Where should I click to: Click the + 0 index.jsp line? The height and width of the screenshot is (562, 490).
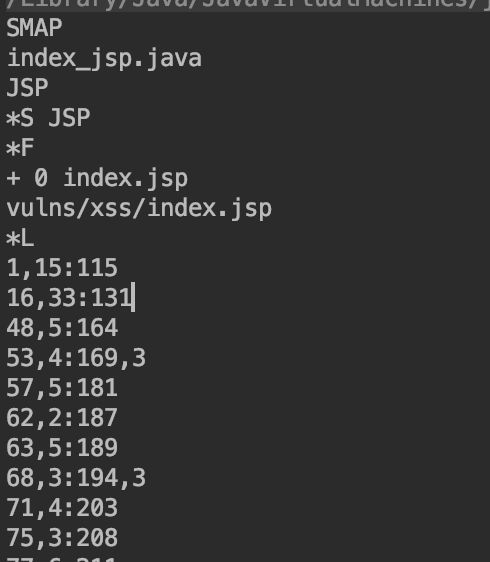tap(97, 178)
